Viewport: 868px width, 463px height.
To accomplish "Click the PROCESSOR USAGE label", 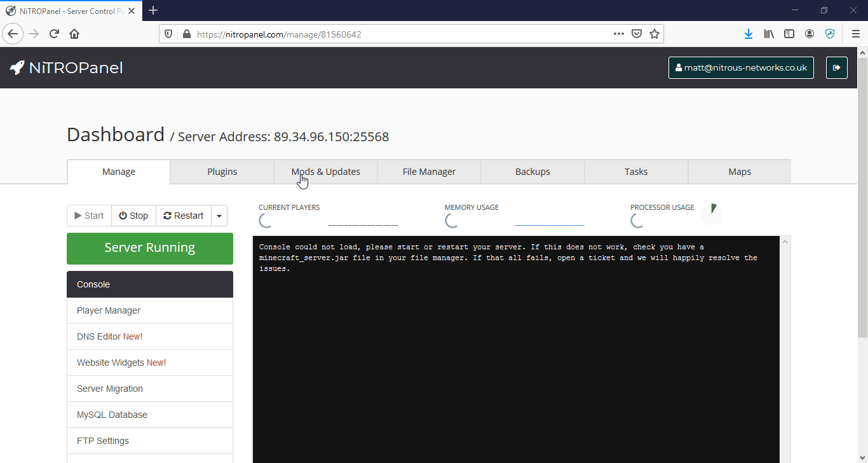I will click(662, 207).
